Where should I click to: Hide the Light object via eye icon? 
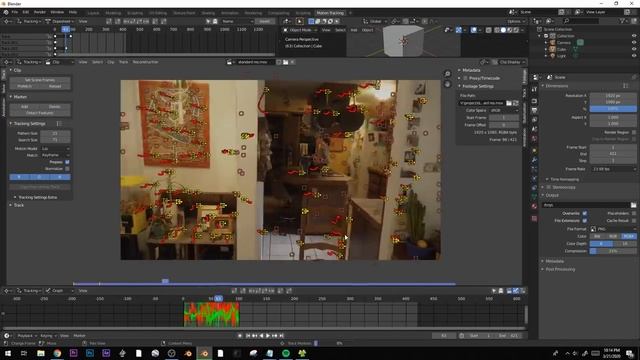point(634,56)
